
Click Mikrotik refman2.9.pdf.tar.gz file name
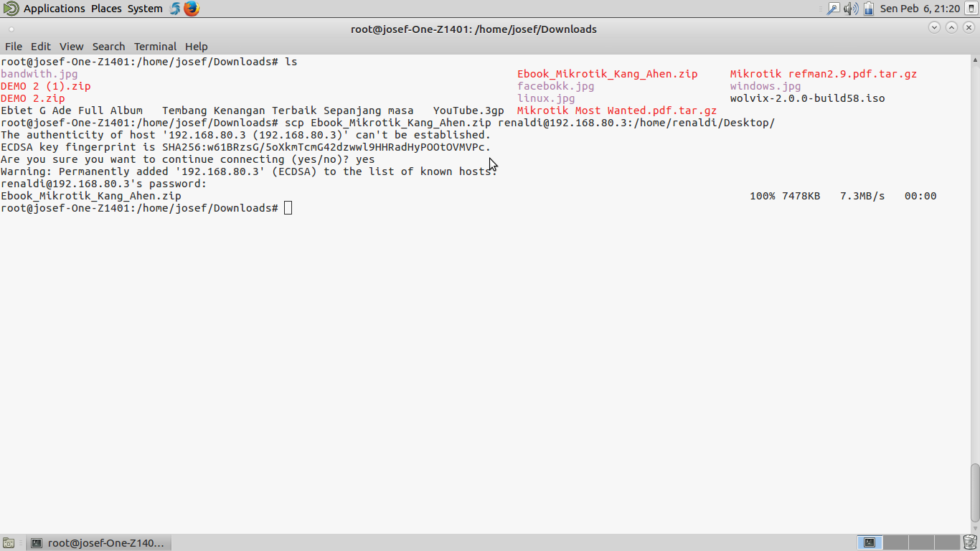tap(824, 74)
